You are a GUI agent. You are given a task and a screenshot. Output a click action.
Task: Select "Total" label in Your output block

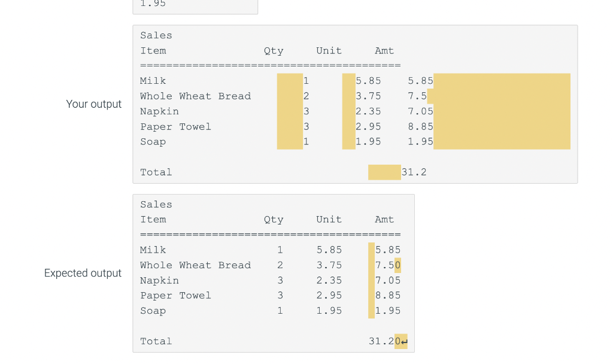click(x=156, y=172)
